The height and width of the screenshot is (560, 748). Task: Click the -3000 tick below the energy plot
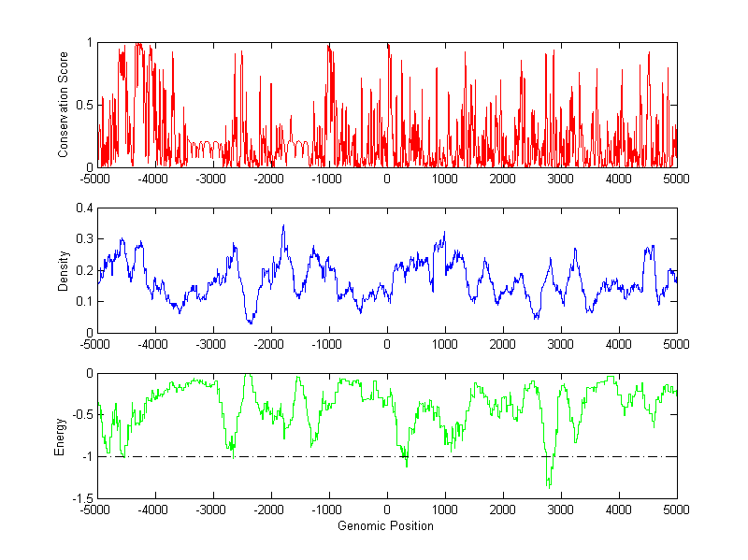pos(212,510)
